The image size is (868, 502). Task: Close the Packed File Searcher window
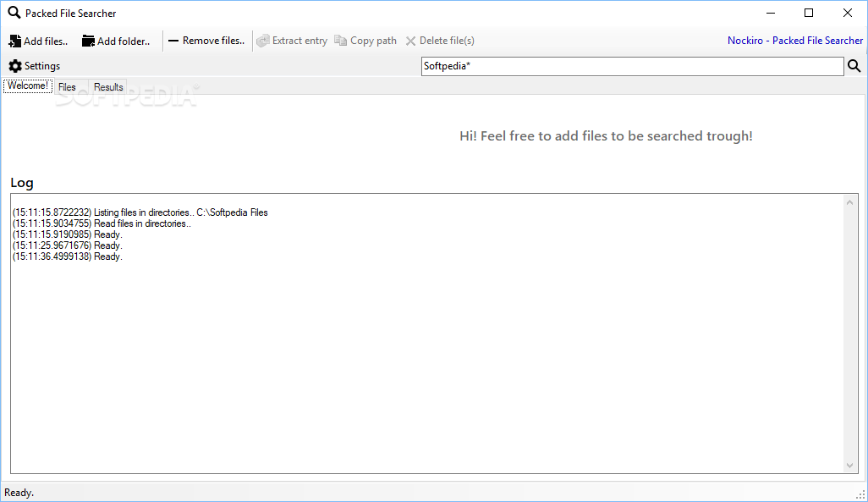pyautogui.click(x=848, y=13)
